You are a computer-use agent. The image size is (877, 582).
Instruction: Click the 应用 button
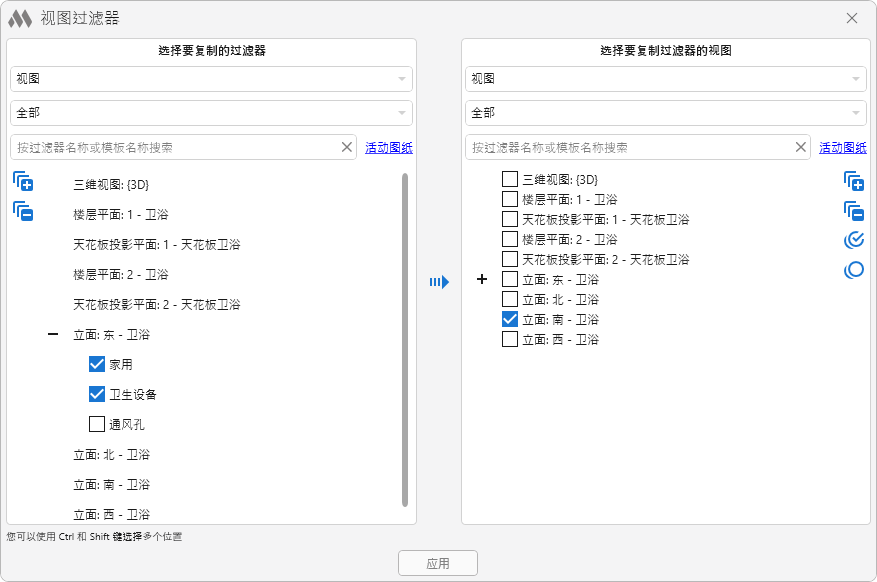click(x=438, y=563)
